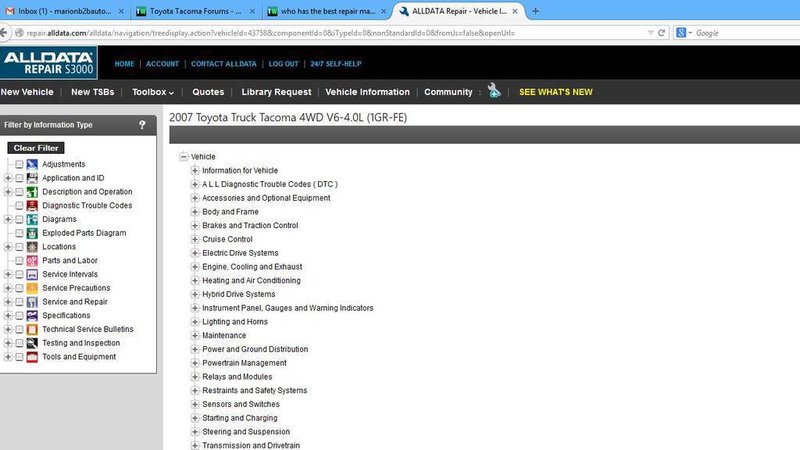The image size is (800, 450).
Task: Open Vehicle Information menu item
Action: coord(367,92)
